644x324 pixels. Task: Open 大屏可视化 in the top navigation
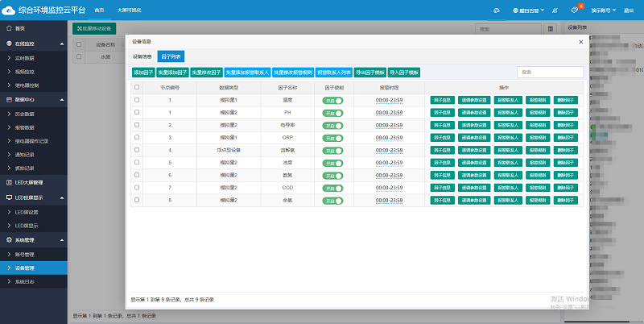click(x=127, y=10)
